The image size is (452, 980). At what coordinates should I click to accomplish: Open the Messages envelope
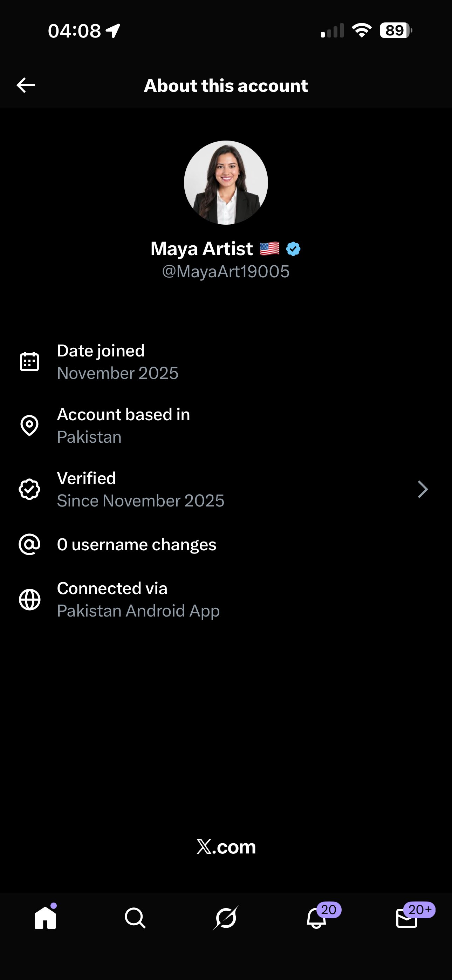(407, 918)
